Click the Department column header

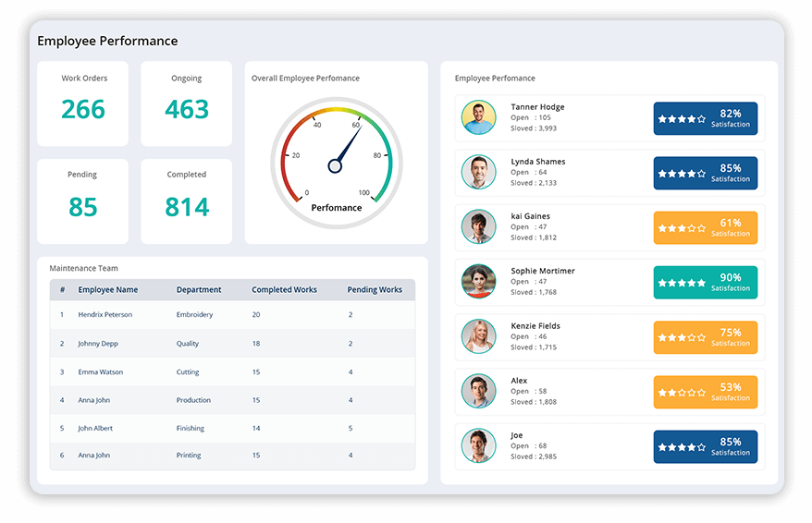pos(199,290)
